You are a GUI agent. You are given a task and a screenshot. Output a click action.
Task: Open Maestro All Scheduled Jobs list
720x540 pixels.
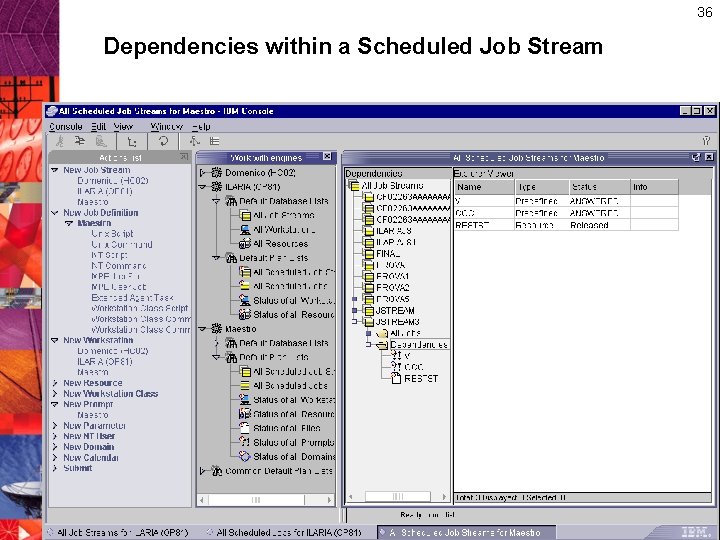(290, 386)
